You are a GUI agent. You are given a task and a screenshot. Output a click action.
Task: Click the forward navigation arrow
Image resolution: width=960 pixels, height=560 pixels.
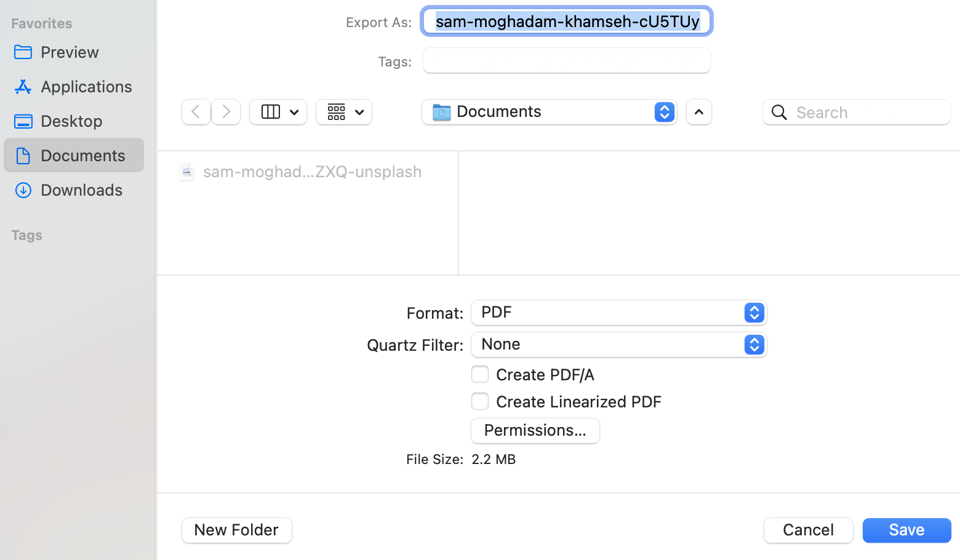[x=226, y=112]
